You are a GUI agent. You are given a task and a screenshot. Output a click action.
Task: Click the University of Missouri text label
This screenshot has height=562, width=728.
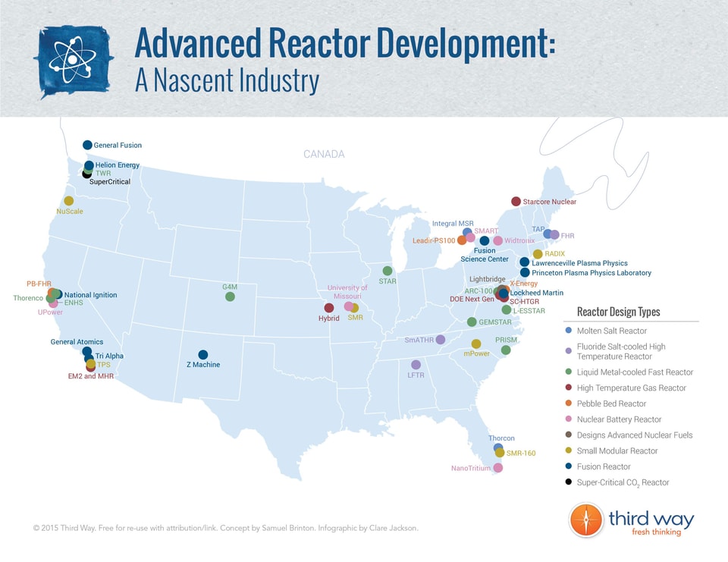point(348,293)
